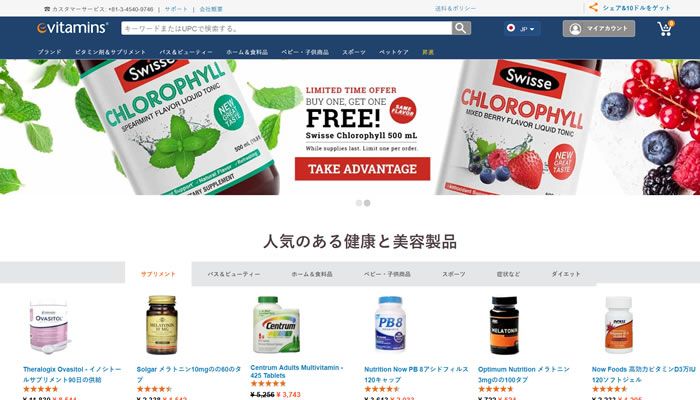Image resolution: width=700 pixels, height=400 pixels.
Task: Select the second carousel dot indicator
Action: click(367, 203)
